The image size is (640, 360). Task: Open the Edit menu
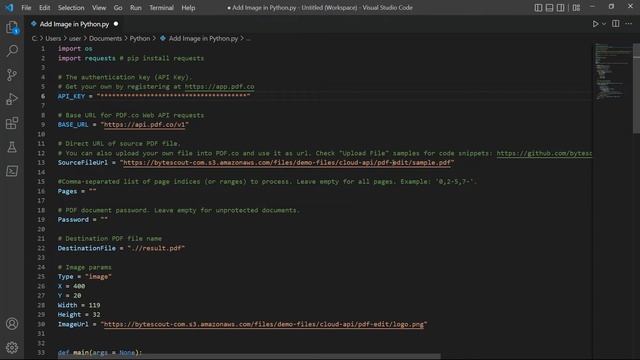click(x=44, y=8)
